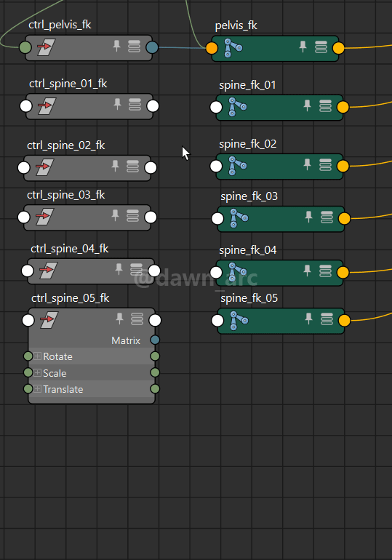The height and width of the screenshot is (560, 392).
Task: Click the transform icon on ctrl_pelvis_fk node
Action: (x=47, y=47)
